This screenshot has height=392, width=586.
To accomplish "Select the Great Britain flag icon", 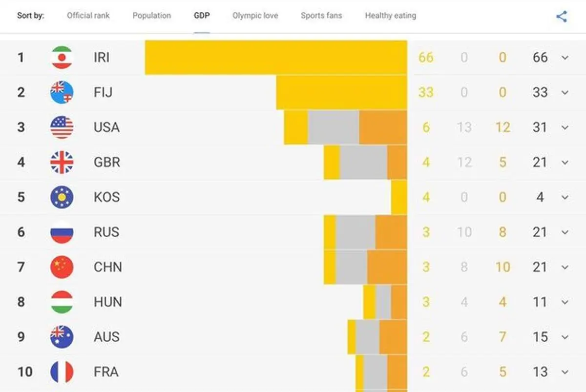I will 62,162.
